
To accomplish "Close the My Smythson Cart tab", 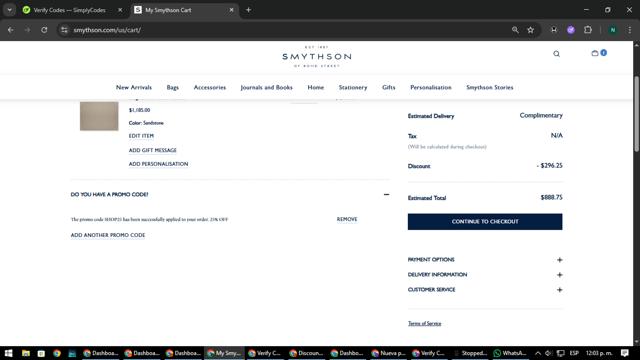I will (x=231, y=10).
